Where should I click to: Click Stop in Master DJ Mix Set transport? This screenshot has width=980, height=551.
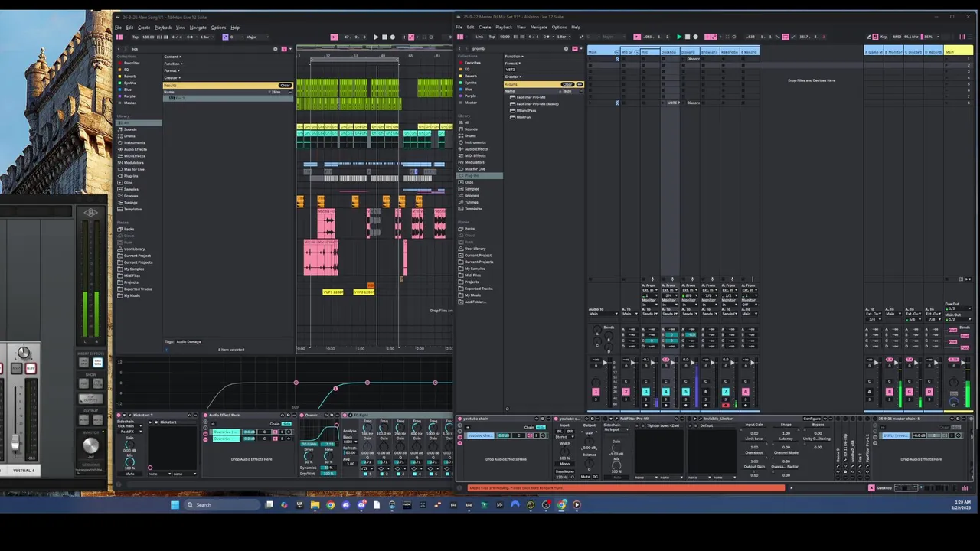tap(688, 37)
